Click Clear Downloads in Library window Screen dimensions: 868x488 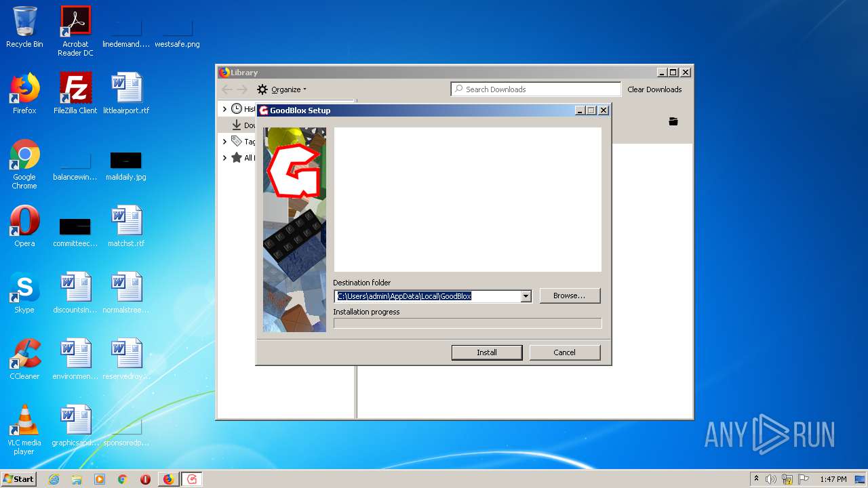tap(654, 89)
